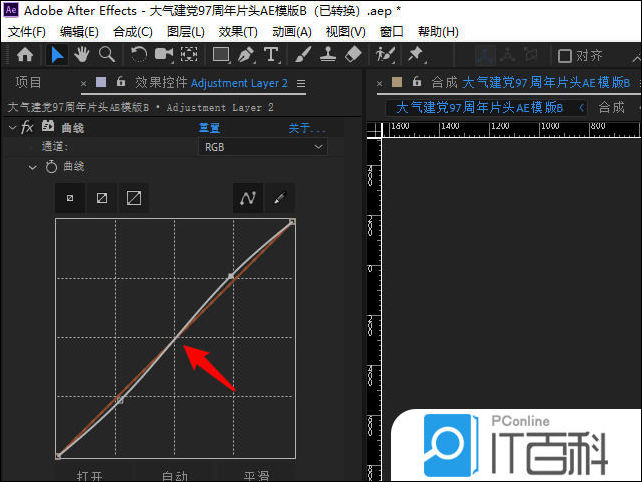This screenshot has height=482, width=642.
Task: Enable the 对齐 snapping checkbox
Action: click(x=565, y=56)
